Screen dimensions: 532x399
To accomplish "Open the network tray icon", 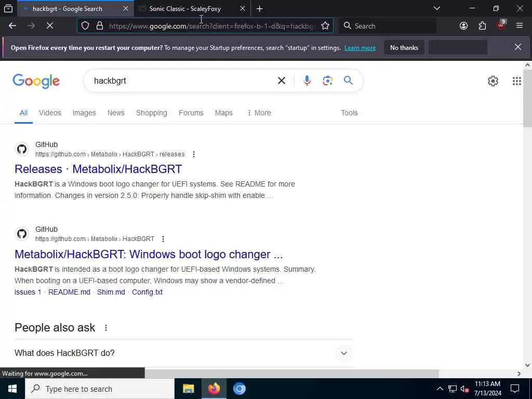I will pos(453,389).
